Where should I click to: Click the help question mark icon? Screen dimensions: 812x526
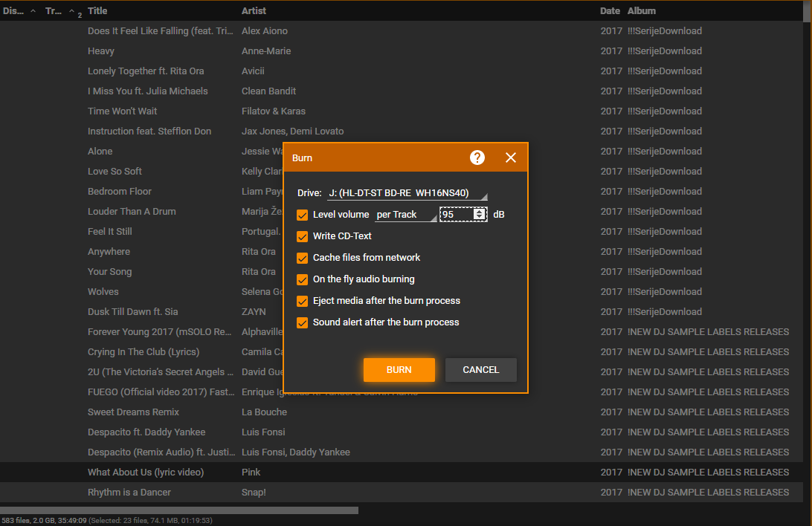(x=477, y=158)
